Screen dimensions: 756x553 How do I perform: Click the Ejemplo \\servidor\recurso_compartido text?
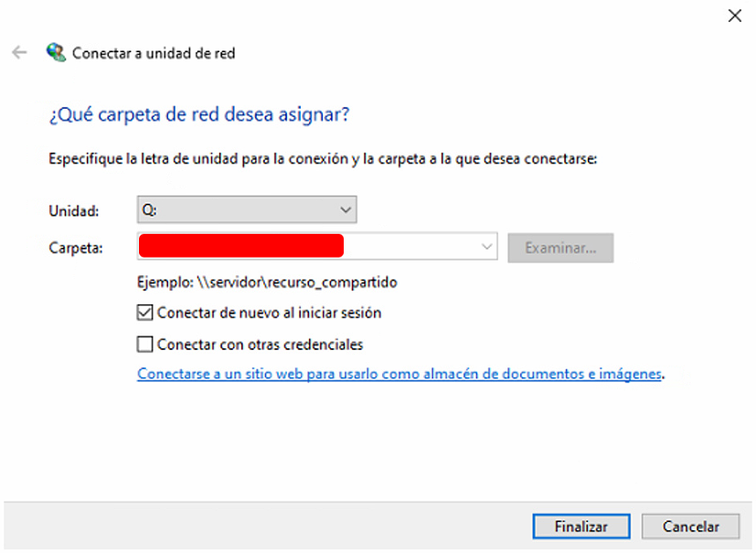click(x=267, y=282)
